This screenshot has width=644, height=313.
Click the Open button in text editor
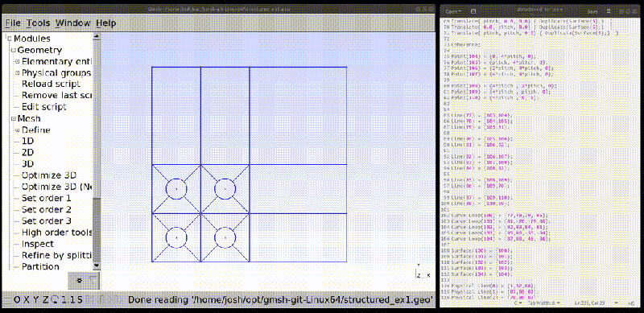point(452,12)
